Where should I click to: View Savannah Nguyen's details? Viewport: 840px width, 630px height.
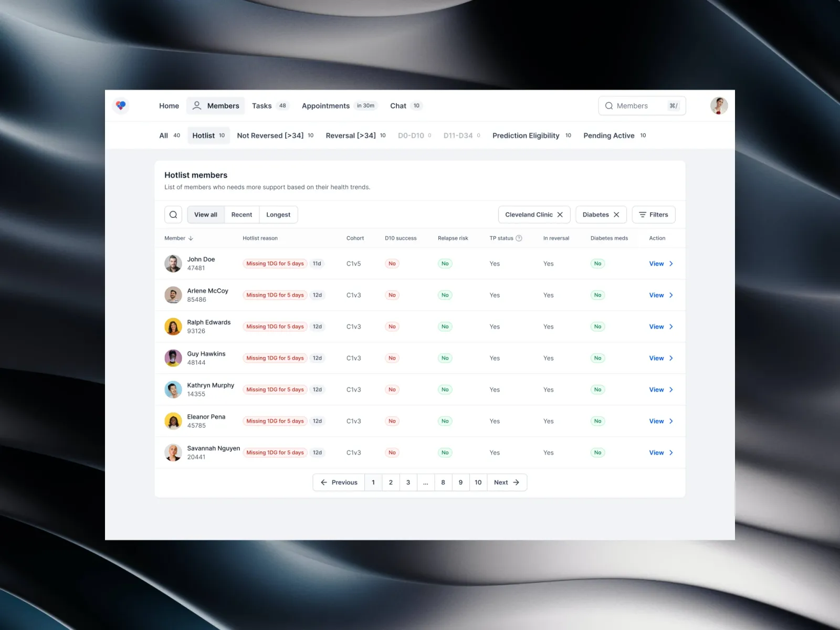click(x=661, y=453)
